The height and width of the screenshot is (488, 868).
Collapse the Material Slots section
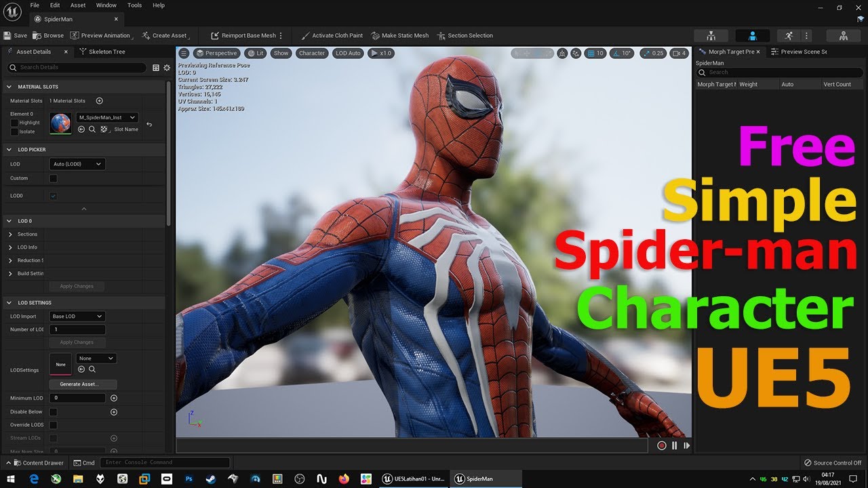tap(10, 87)
